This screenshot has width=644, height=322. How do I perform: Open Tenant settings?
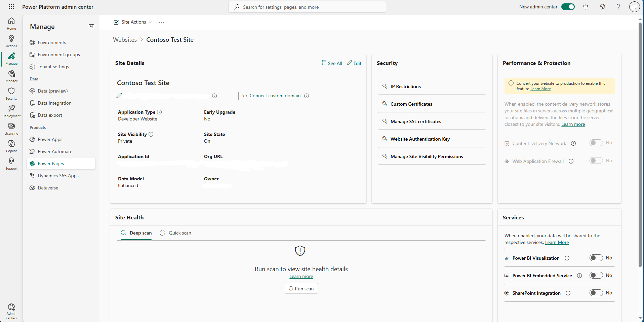coord(61,67)
